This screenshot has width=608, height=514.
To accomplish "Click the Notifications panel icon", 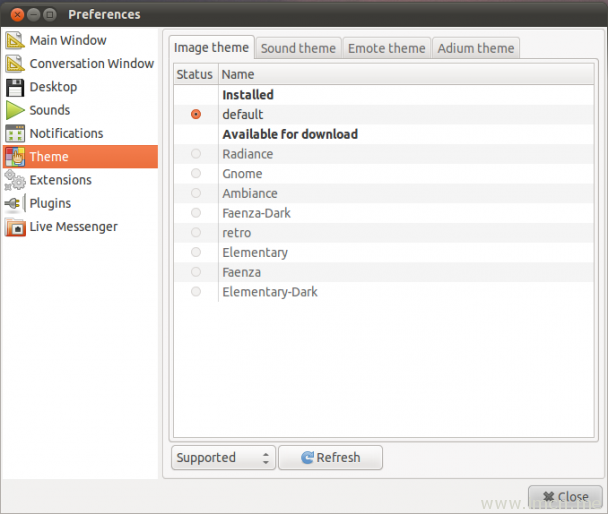I will (x=15, y=133).
